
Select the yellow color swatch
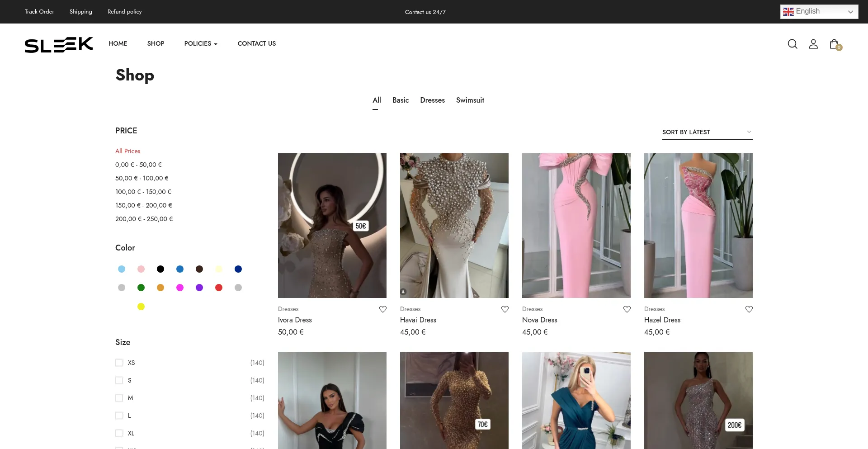pyautogui.click(x=141, y=307)
